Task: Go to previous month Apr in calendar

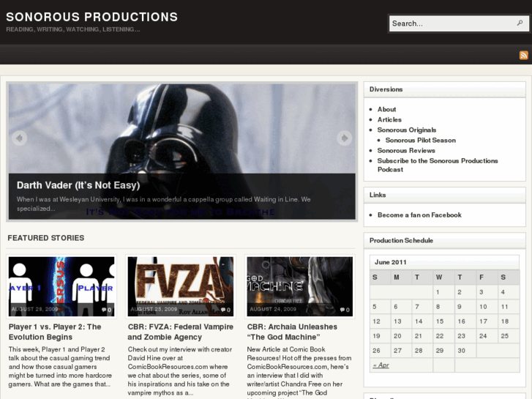Action: [x=381, y=365]
